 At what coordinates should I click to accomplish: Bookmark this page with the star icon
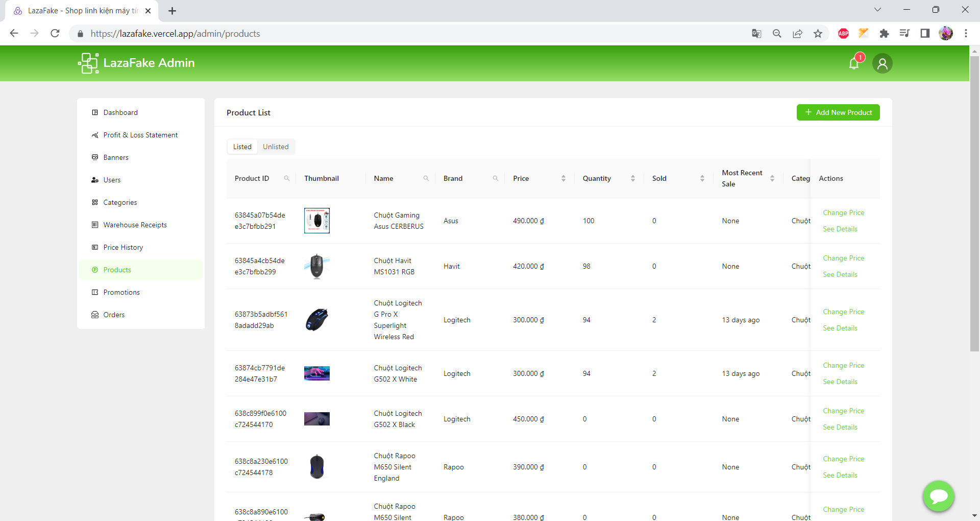(818, 34)
